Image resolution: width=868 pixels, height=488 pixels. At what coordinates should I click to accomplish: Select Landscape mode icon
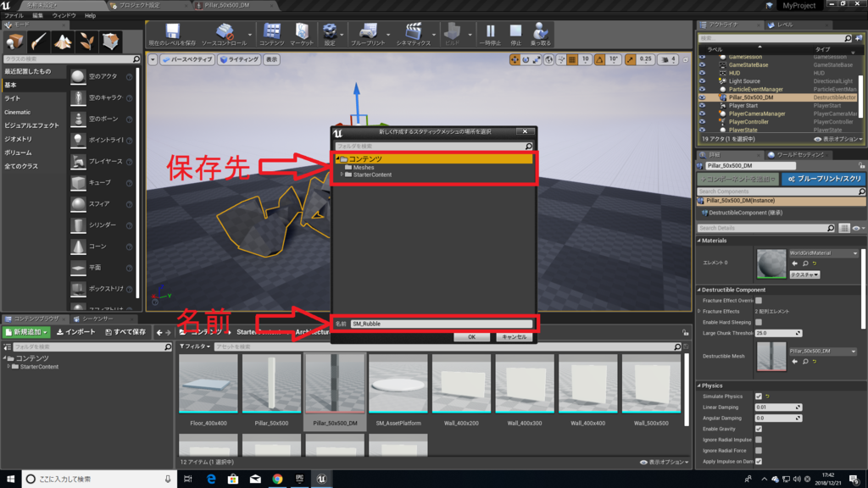pos(62,42)
